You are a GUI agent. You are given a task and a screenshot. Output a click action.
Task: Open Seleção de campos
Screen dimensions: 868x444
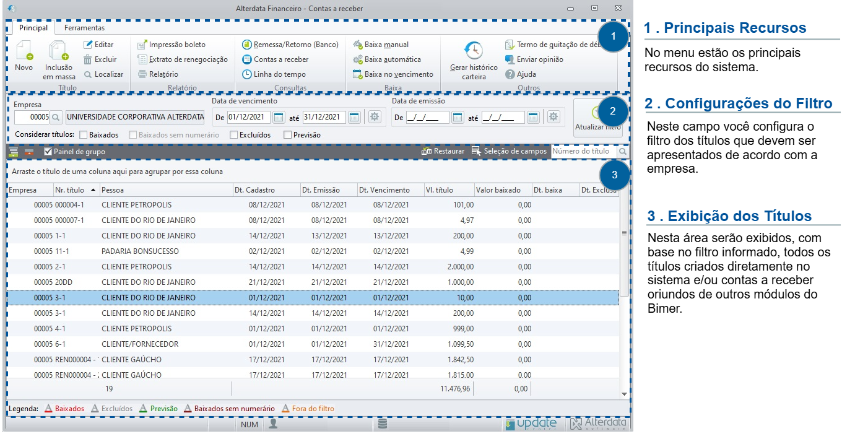[509, 151]
